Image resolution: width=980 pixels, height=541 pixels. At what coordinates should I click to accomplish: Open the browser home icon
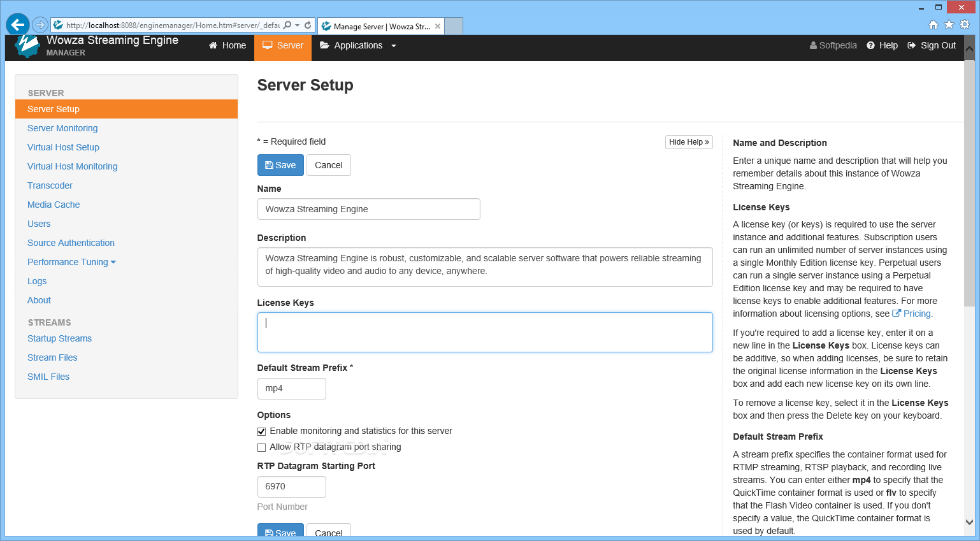[933, 25]
